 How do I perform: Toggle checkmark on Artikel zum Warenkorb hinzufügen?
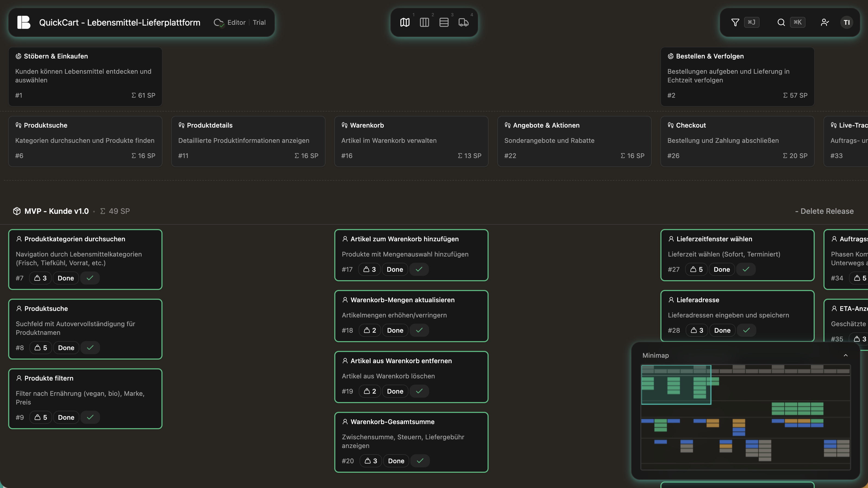tap(419, 269)
